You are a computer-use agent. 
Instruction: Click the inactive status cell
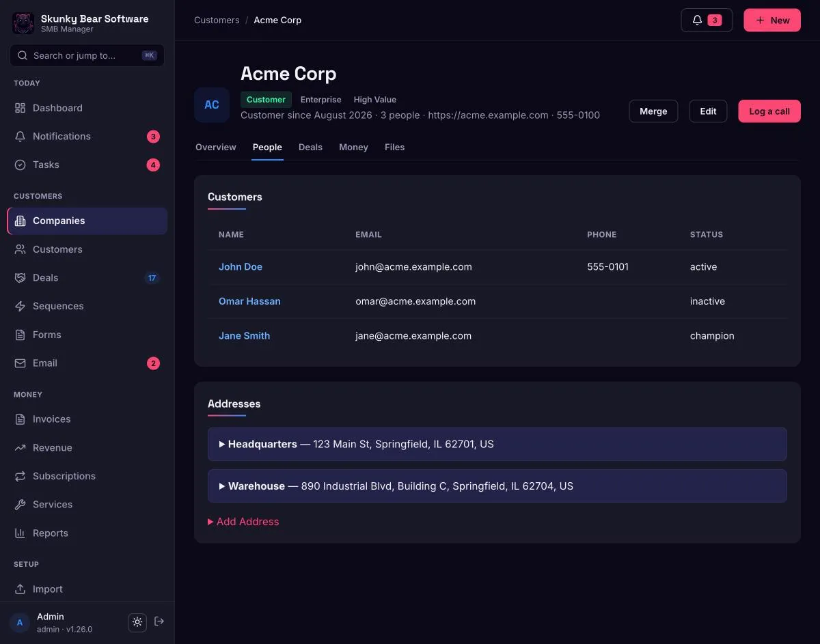(707, 301)
